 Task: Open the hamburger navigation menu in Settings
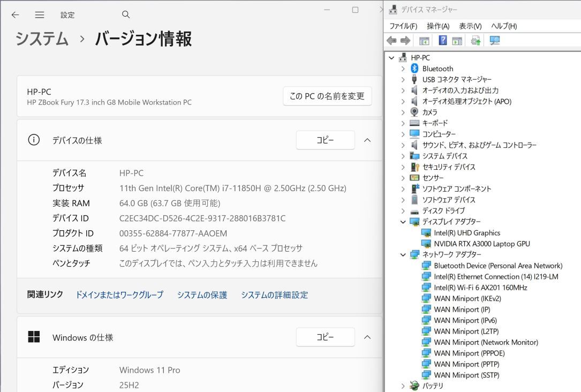click(40, 14)
